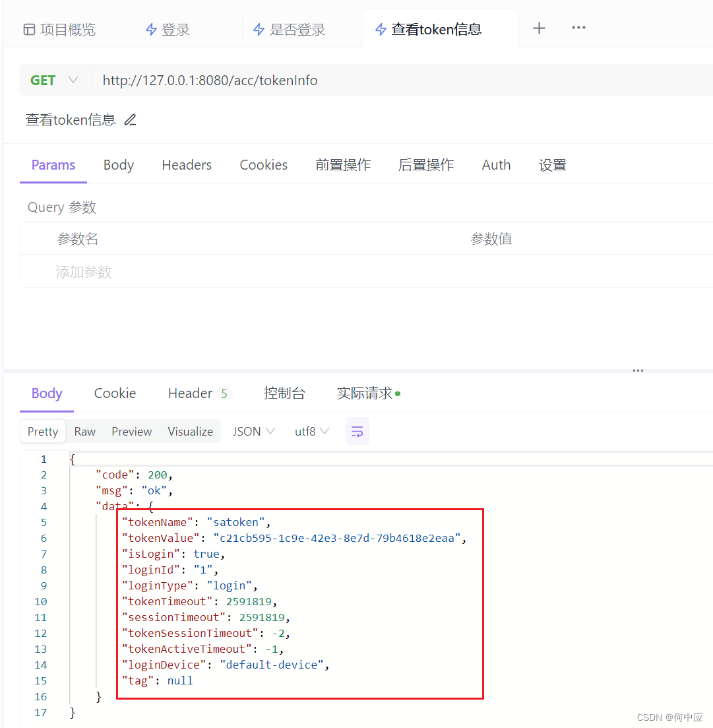Switch to Raw response view

[x=84, y=431]
